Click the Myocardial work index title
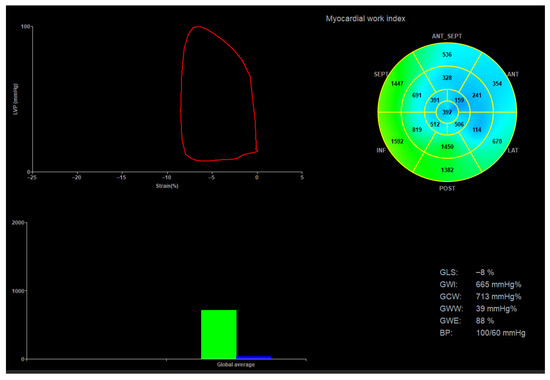Image resolution: width=550 pixels, height=380 pixels. 365,19
